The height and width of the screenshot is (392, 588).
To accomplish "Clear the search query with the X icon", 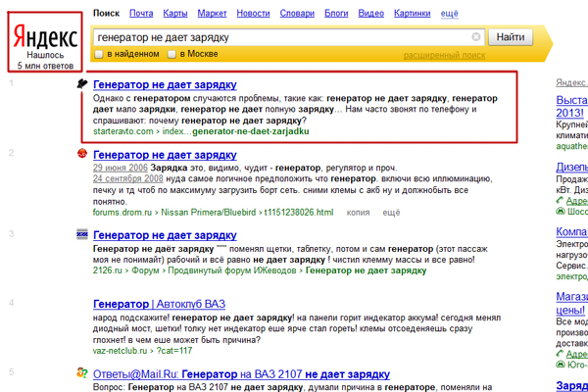I will point(476,37).
